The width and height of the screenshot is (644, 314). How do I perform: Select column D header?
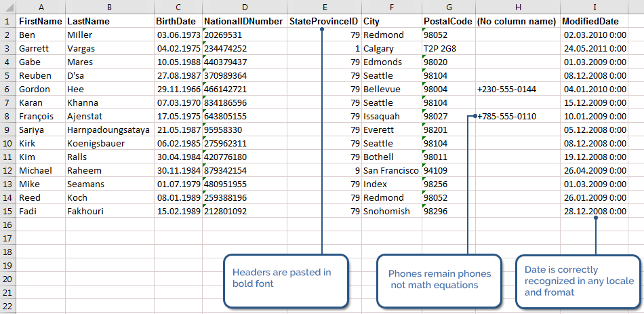[x=245, y=7]
